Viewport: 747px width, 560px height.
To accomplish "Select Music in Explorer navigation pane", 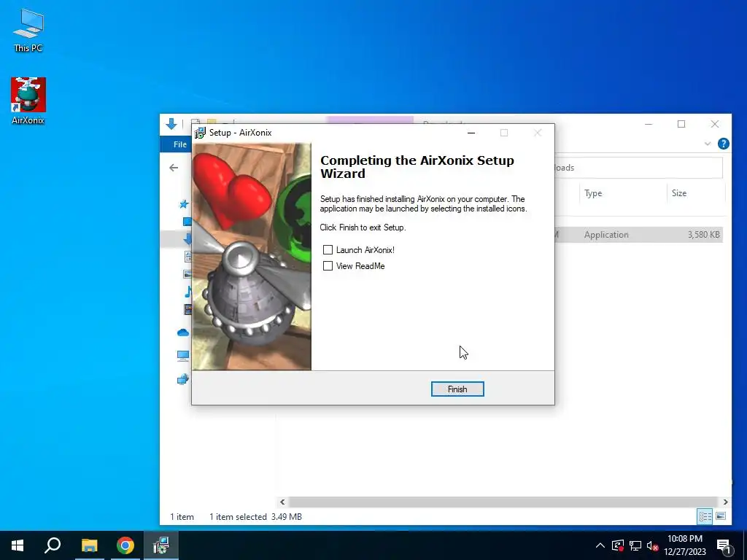I will click(x=187, y=292).
